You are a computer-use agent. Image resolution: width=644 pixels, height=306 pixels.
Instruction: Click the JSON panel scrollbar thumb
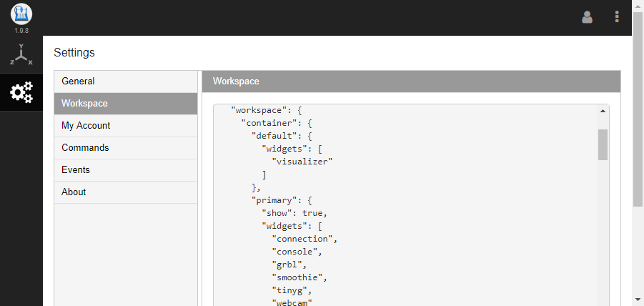(603, 144)
